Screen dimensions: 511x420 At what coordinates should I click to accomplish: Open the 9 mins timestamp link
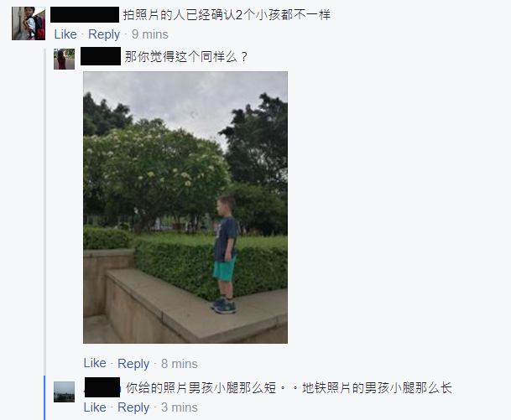(x=150, y=34)
